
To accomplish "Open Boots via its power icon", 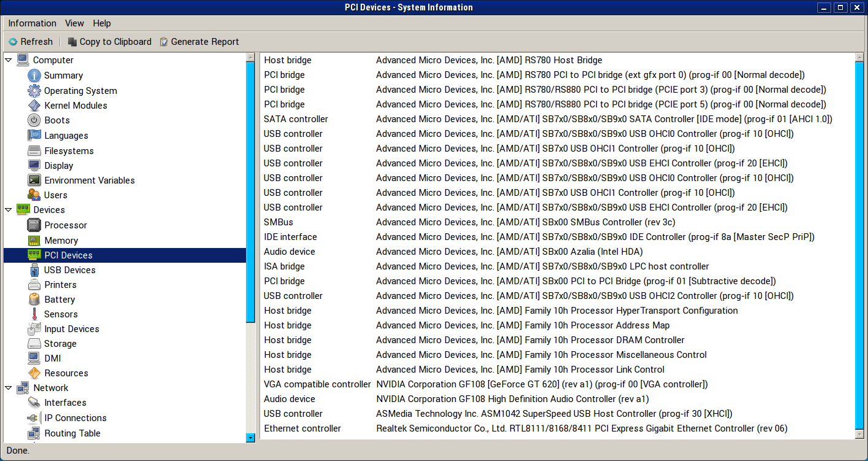I will 34,120.
